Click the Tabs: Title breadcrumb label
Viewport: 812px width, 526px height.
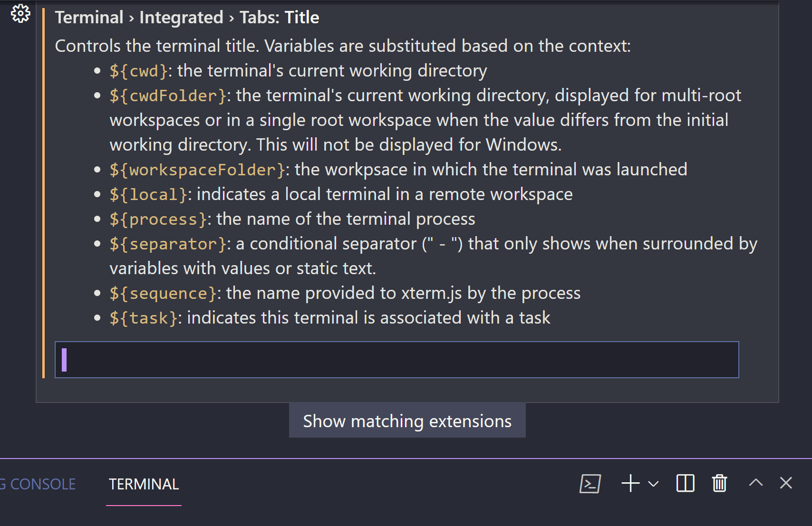pos(279,17)
